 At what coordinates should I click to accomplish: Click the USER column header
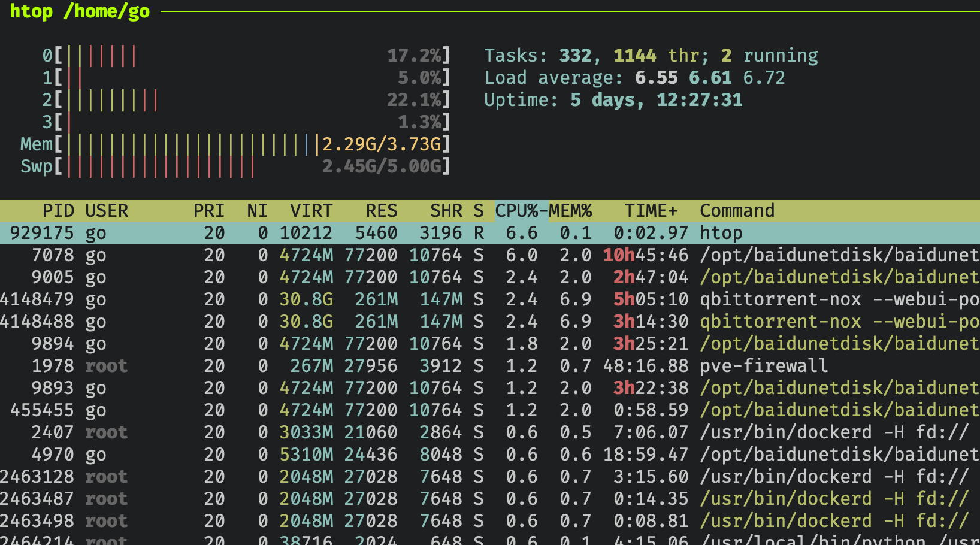[107, 211]
